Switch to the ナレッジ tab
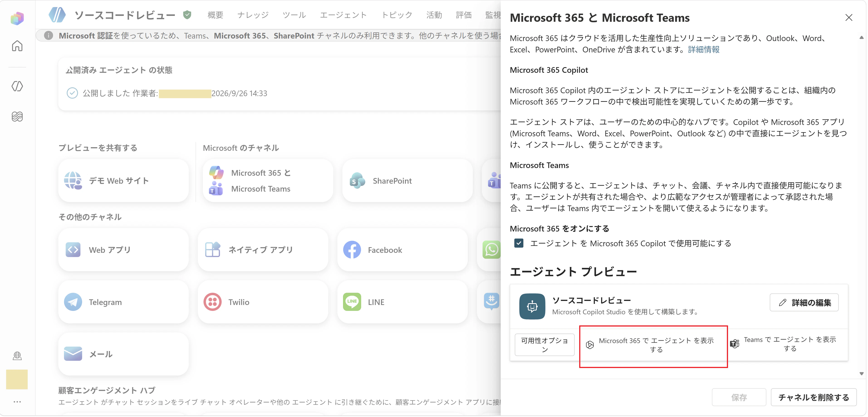The height and width of the screenshot is (417, 868). point(253,15)
